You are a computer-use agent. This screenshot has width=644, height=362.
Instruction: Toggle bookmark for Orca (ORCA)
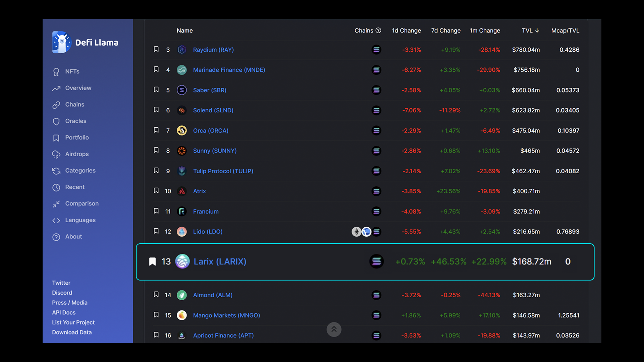(x=156, y=130)
